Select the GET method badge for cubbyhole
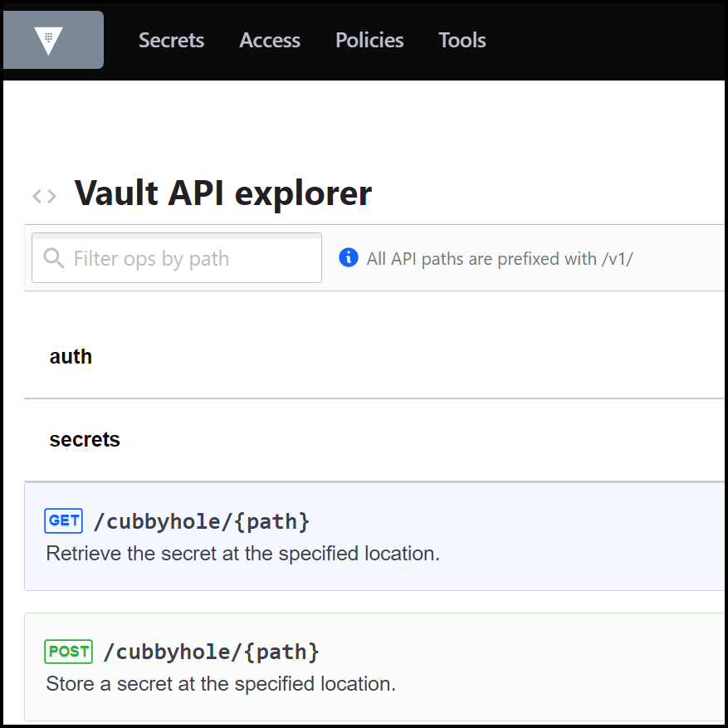 click(63, 520)
